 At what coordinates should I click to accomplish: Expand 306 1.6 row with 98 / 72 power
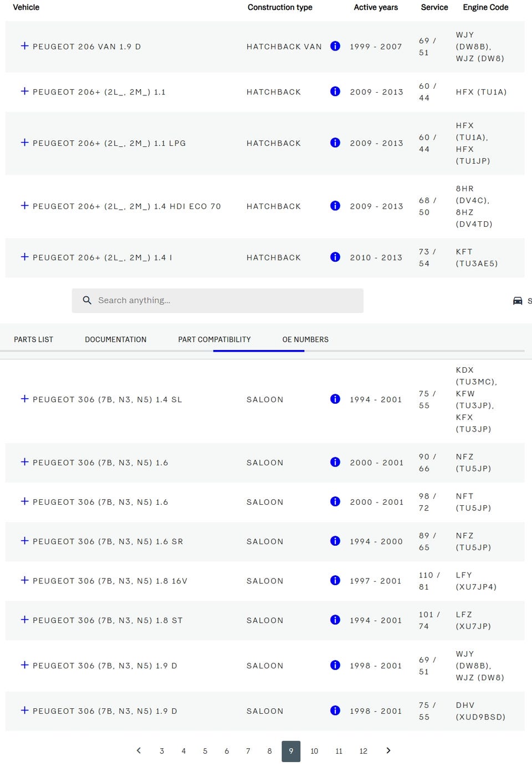point(24,501)
